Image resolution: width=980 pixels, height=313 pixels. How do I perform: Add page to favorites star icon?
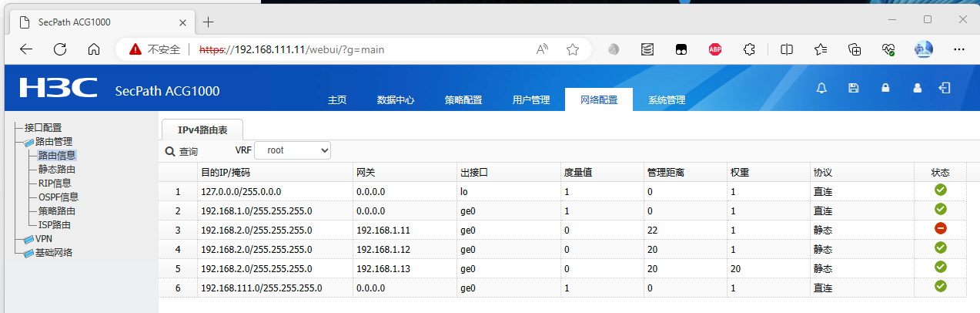point(573,49)
